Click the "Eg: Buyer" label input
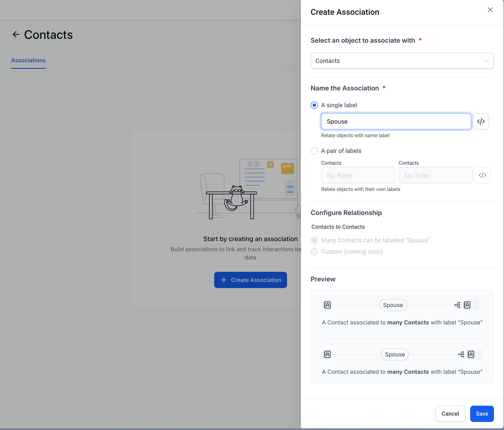504x430 pixels. [358, 175]
